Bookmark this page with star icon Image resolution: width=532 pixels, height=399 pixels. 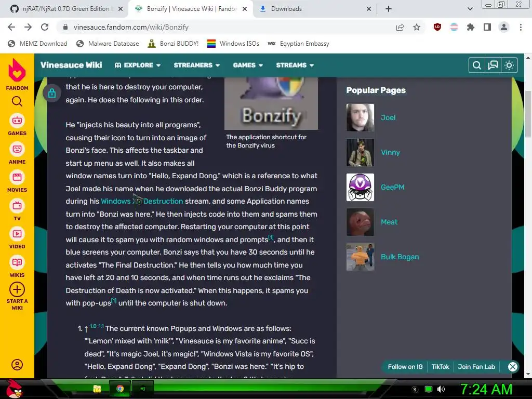417,27
